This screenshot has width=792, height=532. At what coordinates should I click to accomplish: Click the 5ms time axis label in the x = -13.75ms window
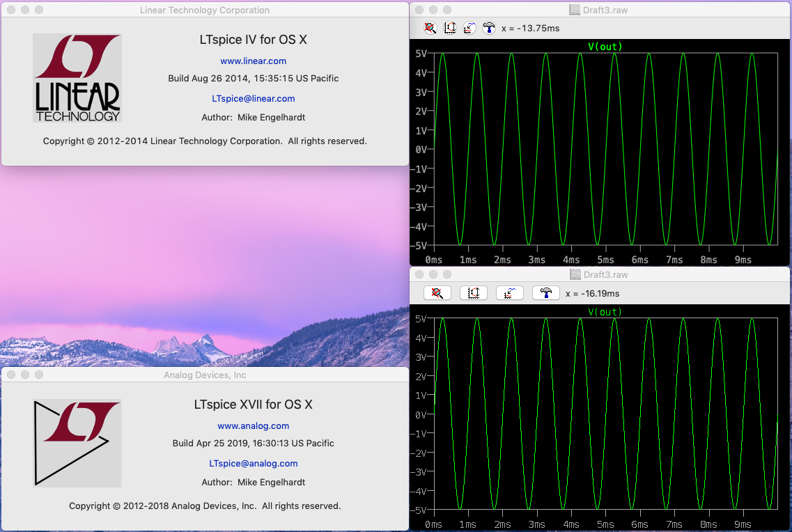coord(605,260)
